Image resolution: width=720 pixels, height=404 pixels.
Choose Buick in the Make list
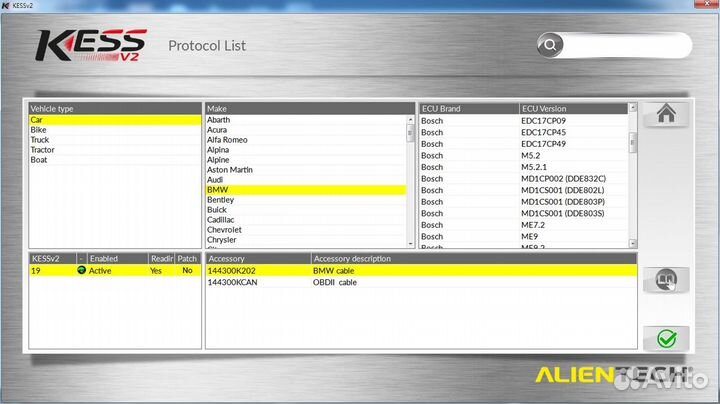[306, 210]
